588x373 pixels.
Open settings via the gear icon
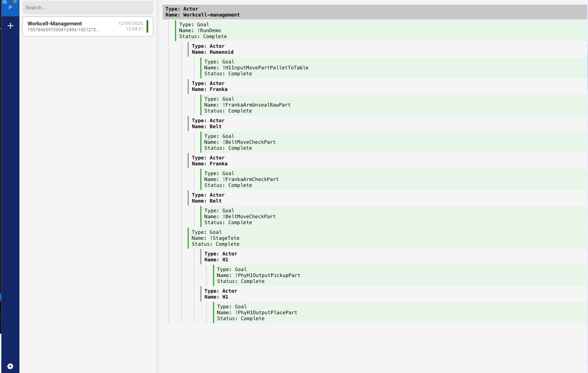coord(10,366)
